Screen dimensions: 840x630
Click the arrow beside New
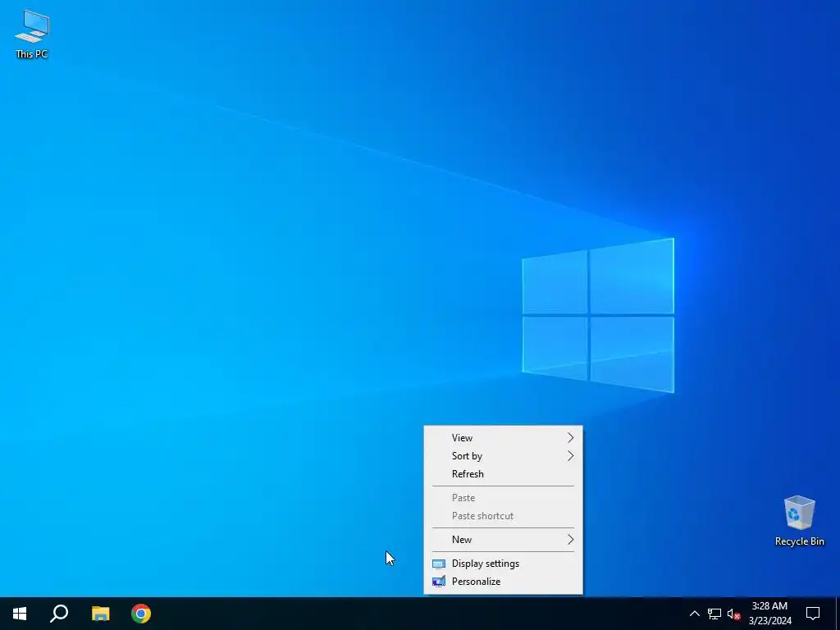(571, 540)
